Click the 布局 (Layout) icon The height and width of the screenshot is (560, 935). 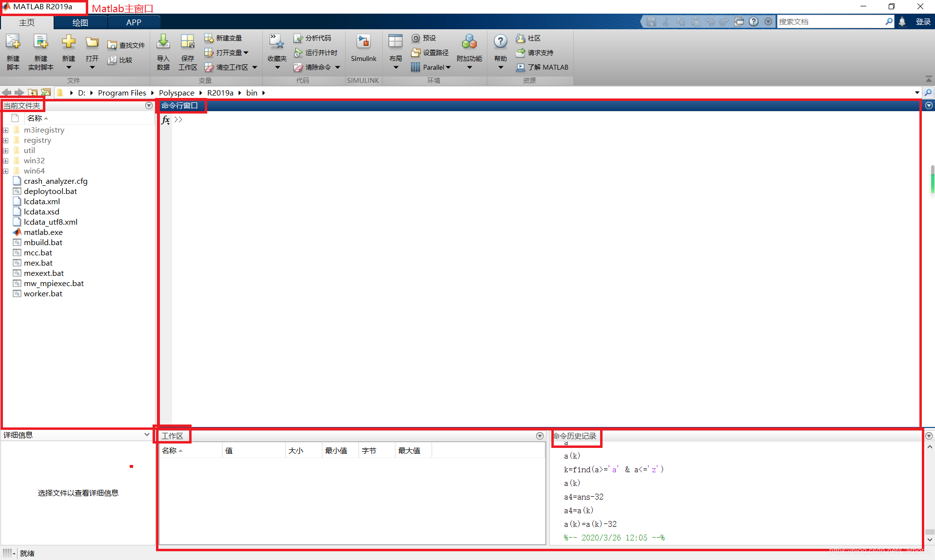pos(395,42)
